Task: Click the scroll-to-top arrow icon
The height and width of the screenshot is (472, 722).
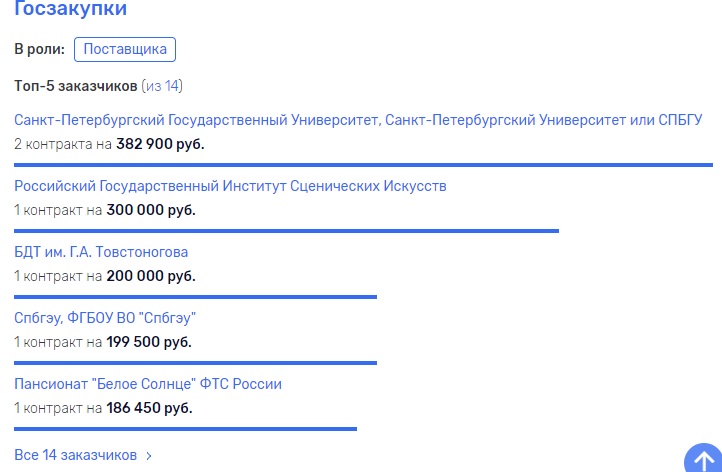Action: click(x=704, y=458)
